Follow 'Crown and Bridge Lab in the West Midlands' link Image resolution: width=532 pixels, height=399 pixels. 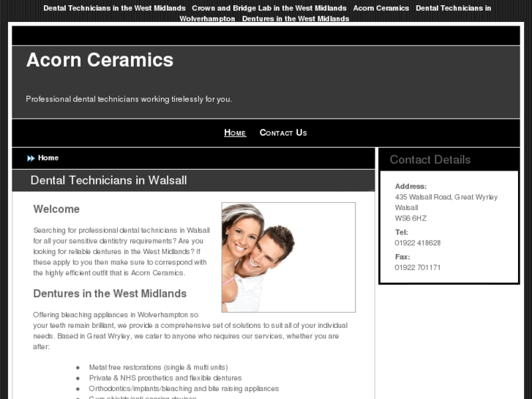tap(269, 8)
